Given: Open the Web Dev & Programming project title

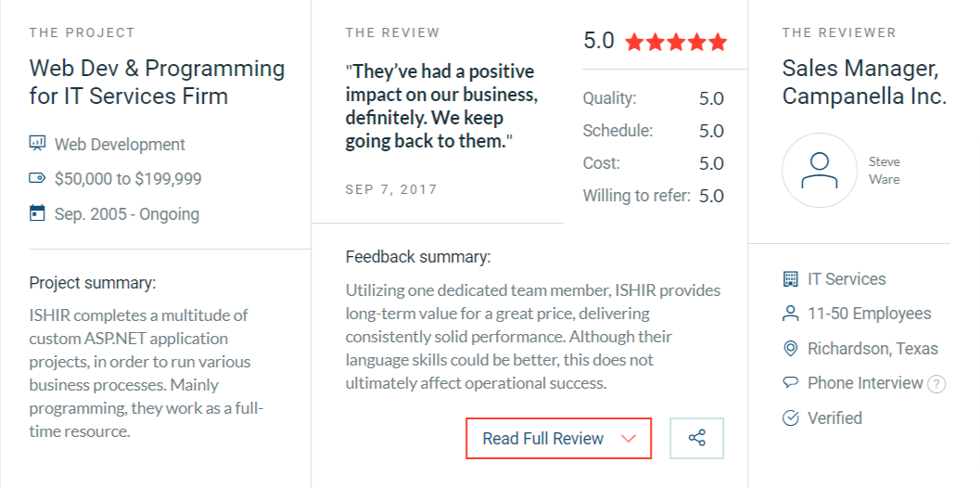Looking at the screenshot, I should (157, 82).
